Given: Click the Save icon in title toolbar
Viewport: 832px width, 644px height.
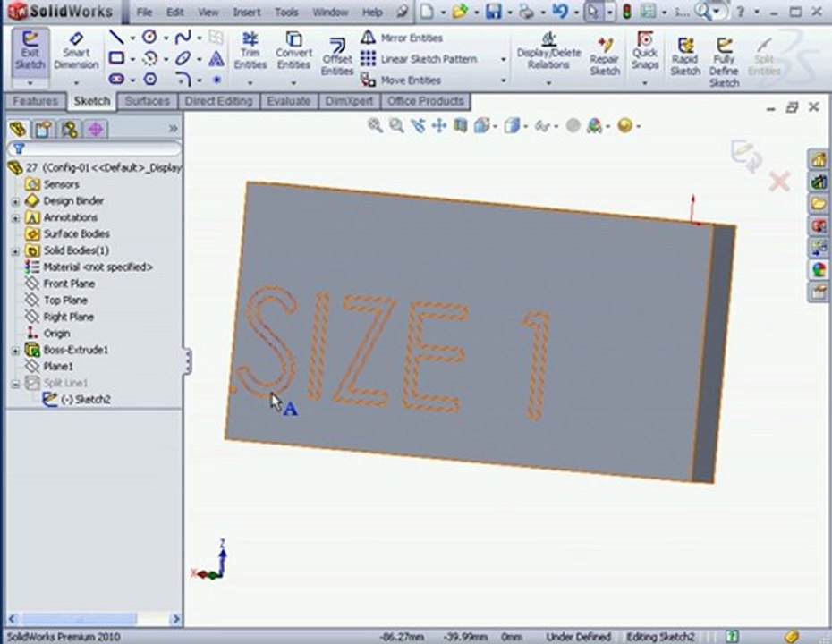Looking at the screenshot, I should (x=494, y=11).
